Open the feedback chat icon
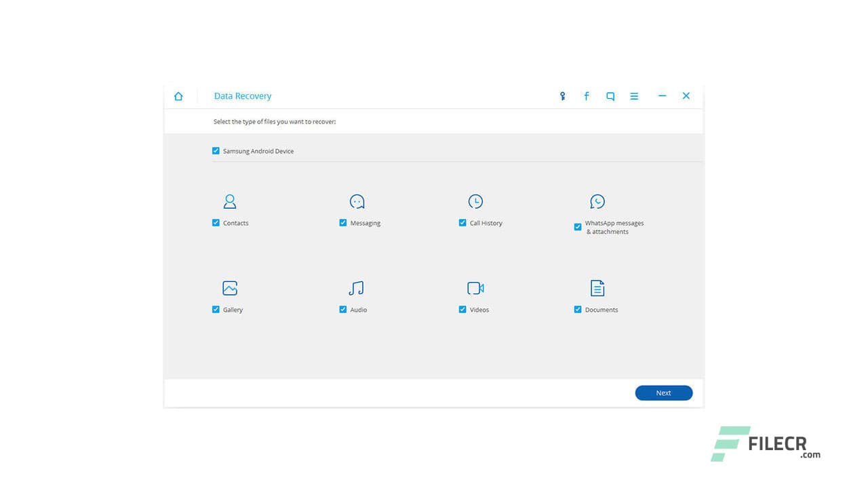The height and width of the screenshot is (488, 868). 610,96
